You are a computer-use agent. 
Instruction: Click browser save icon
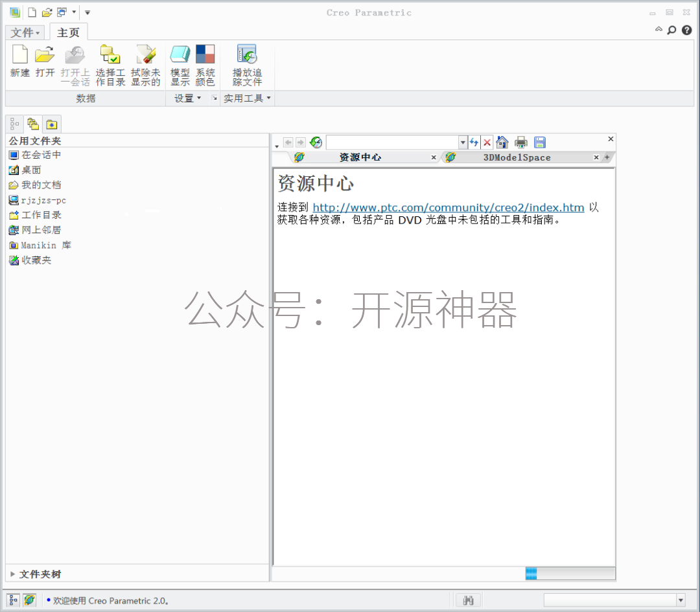click(x=540, y=142)
